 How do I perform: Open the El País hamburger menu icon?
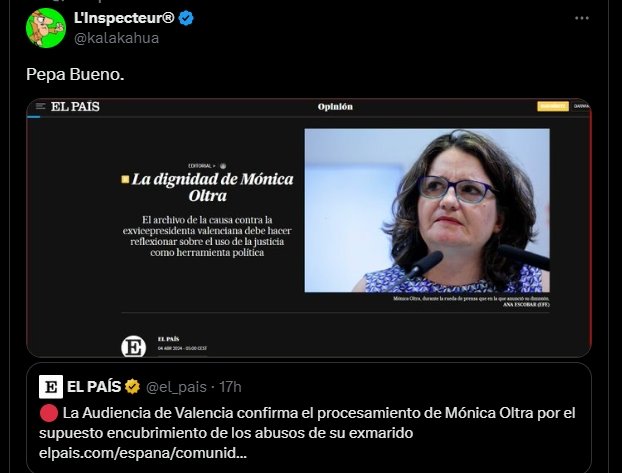click(40, 106)
